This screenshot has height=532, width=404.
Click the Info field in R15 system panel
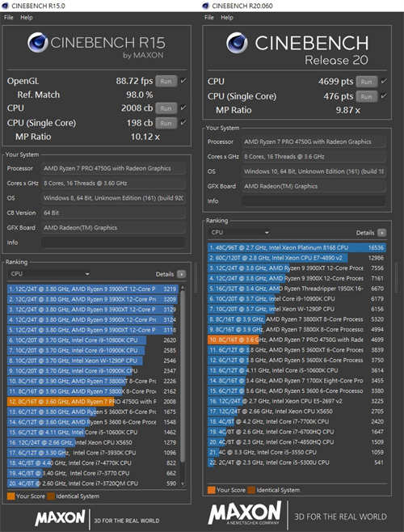(114, 243)
